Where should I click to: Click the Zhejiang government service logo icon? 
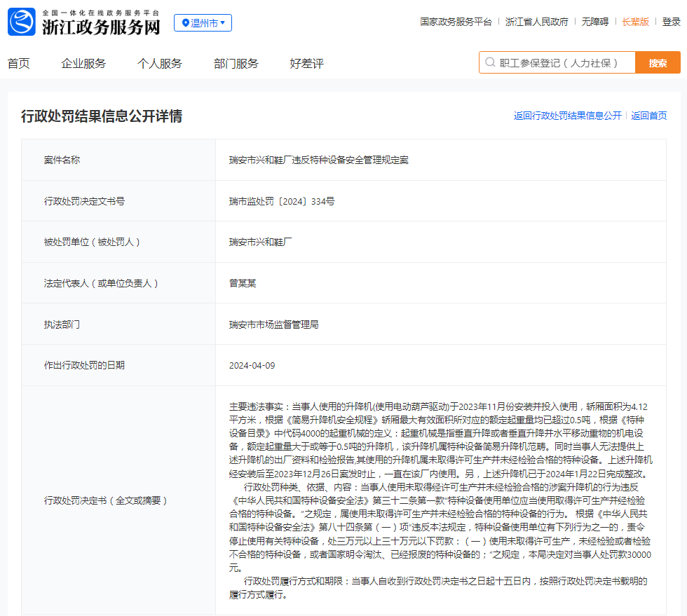click(x=22, y=22)
